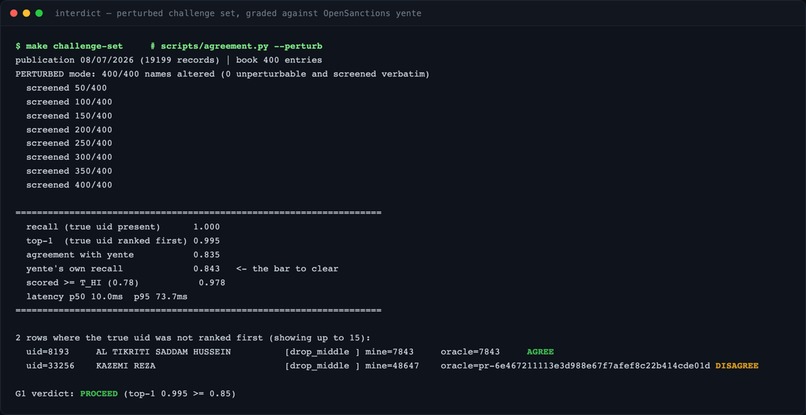
Task: Click 'uid=33256' in the results
Action: pos(50,366)
